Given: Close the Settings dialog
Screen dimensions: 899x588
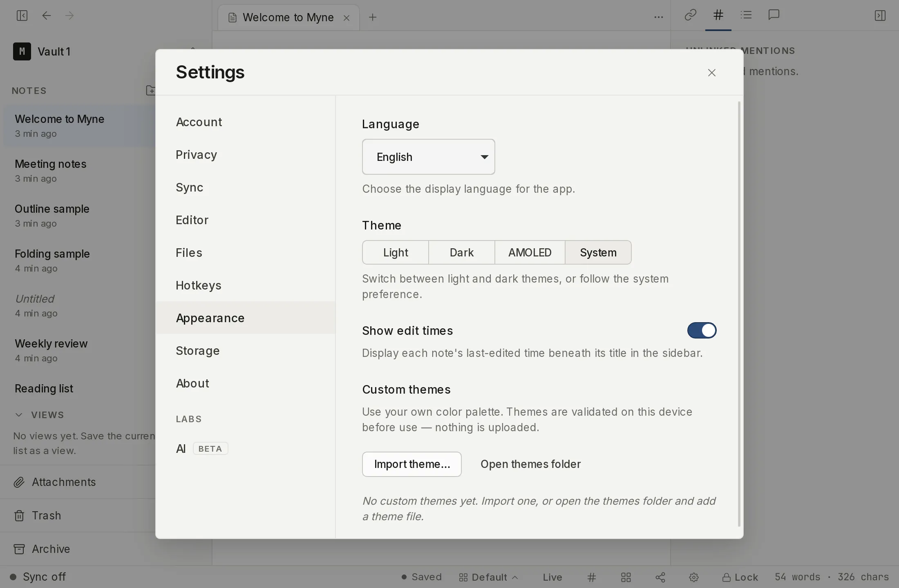Looking at the screenshot, I should [712, 73].
